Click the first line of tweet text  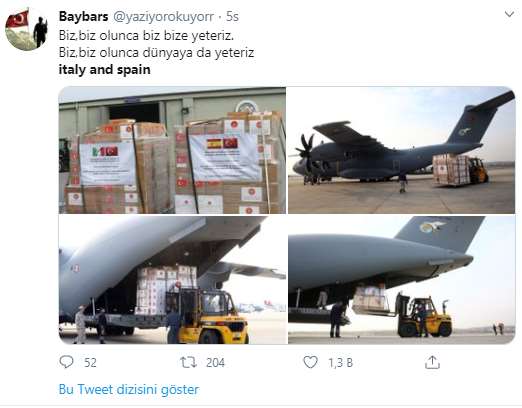146,35
